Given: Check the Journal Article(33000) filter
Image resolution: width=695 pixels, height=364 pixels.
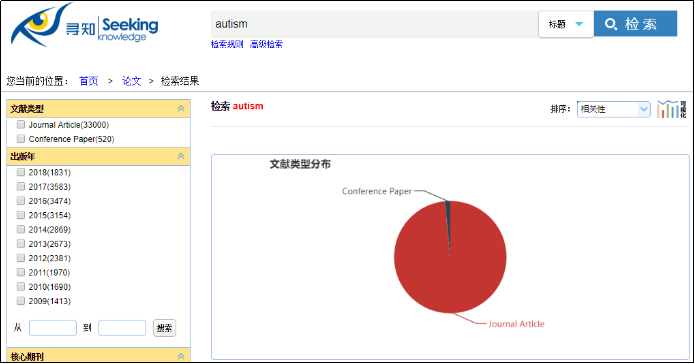Looking at the screenshot, I should (x=20, y=125).
